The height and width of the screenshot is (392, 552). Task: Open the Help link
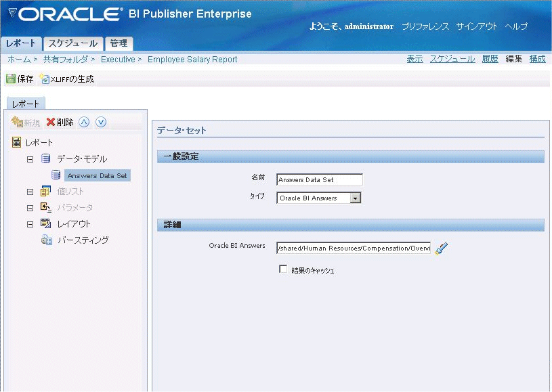click(x=516, y=26)
